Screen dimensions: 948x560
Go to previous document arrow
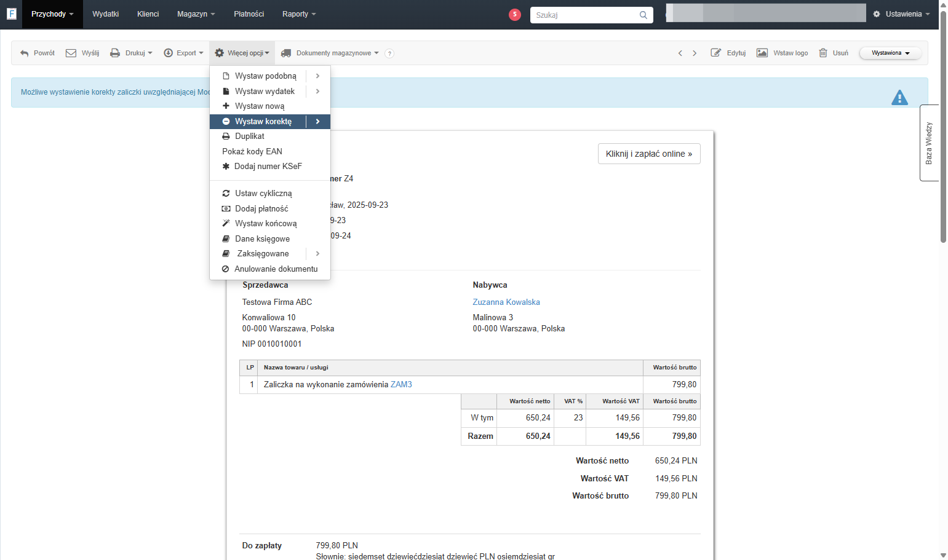[x=680, y=53]
